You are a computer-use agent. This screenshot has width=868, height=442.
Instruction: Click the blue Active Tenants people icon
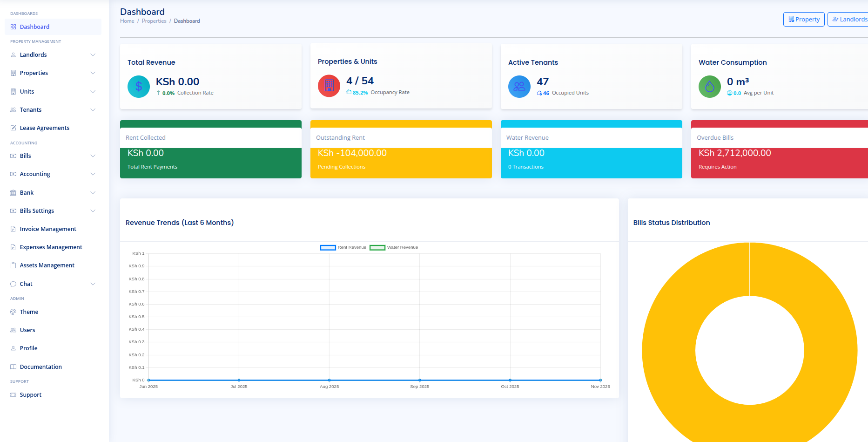pos(519,87)
